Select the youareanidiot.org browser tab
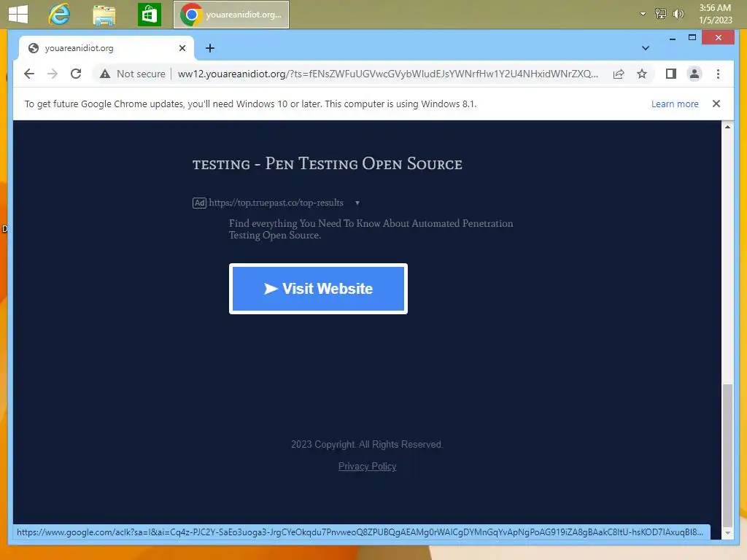 [x=107, y=48]
